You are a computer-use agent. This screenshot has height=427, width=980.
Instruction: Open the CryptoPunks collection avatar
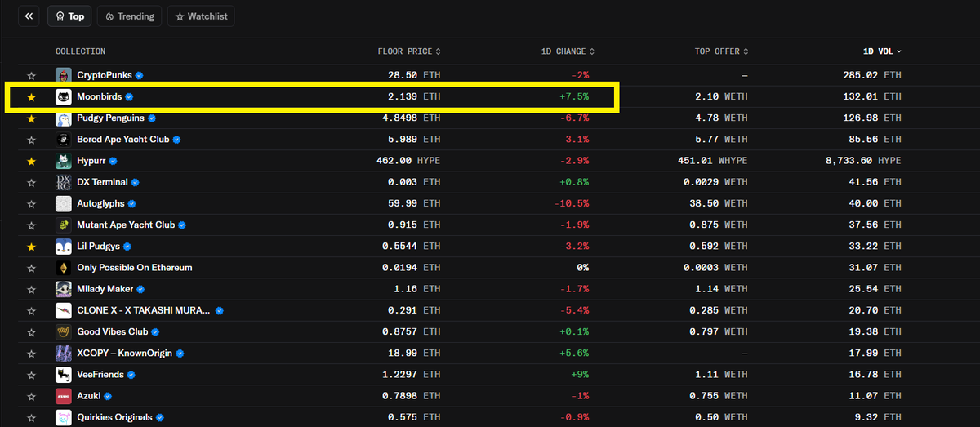pyautogui.click(x=63, y=75)
